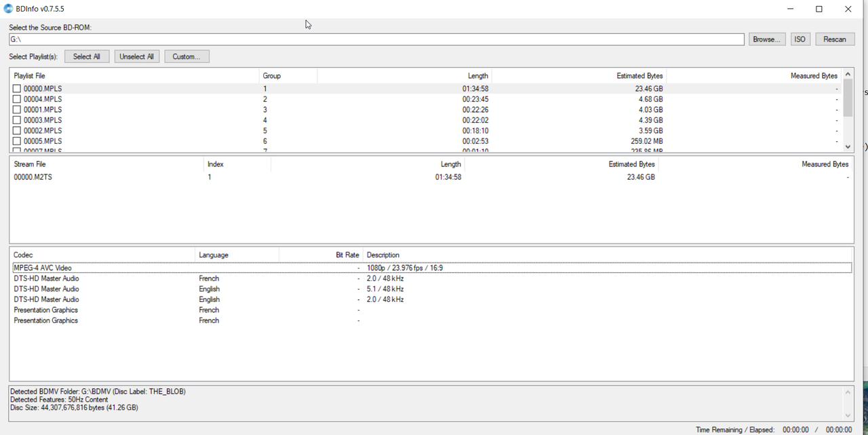This screenshot has width=868, height=435.
Task: Click the playlist list scrollbar thumb
Action: click(848, 96)
